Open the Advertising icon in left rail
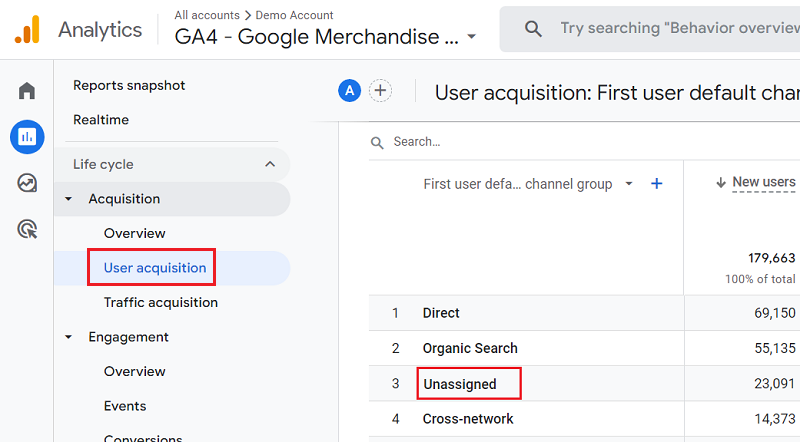The width and height of the screenshot is (800, 442). pos(27,229)
